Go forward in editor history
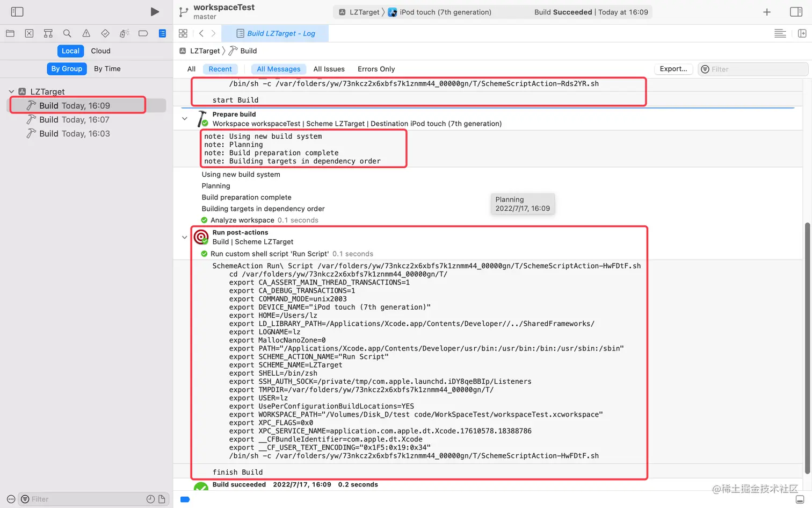This screenshot has height=508, width=812. click(213, 33)
